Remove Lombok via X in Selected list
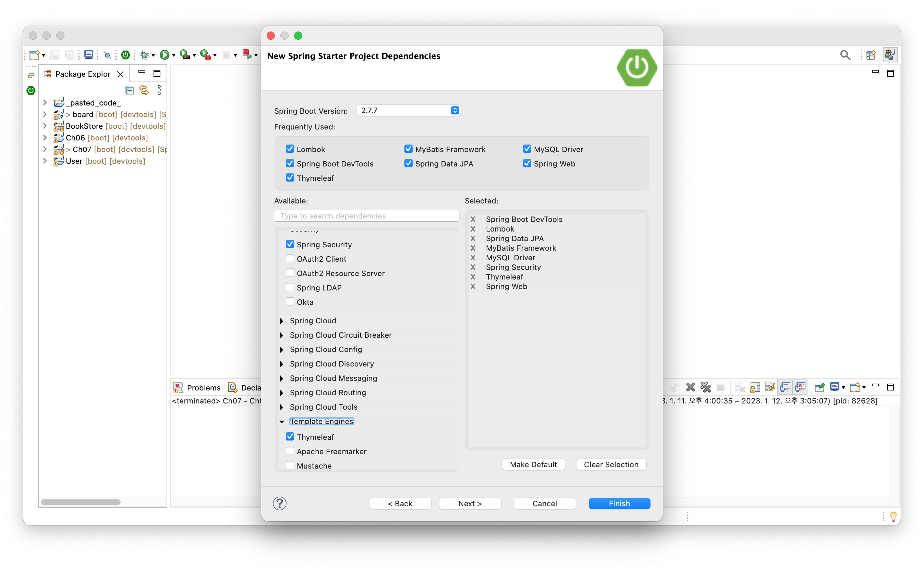This screenshot has width=924, height=572. coord(473,229)
